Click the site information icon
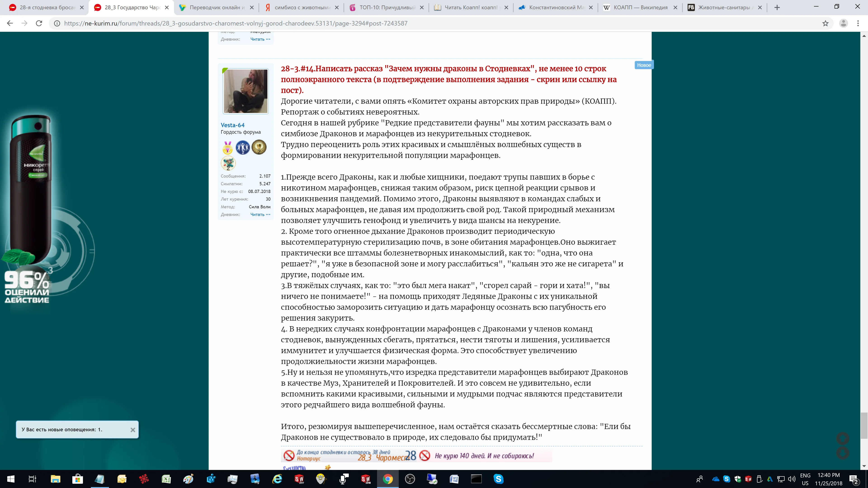This screenshot has width=868, height=488. [57, 23]
